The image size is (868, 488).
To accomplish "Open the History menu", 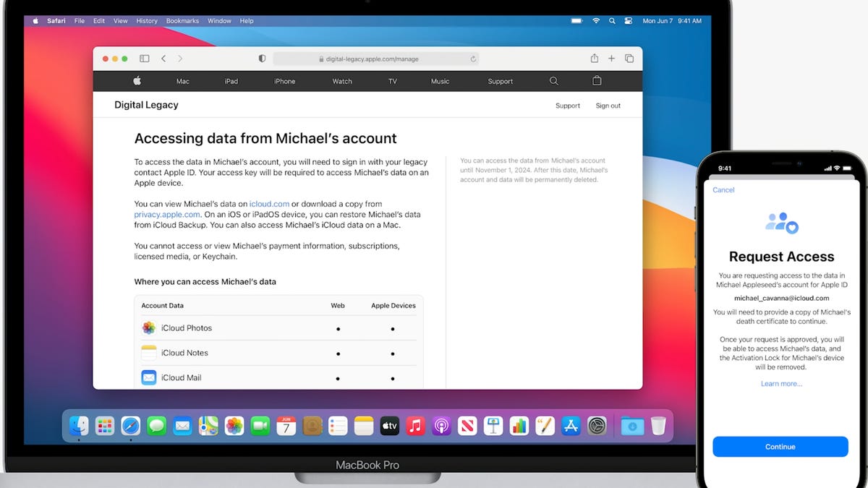I will 147,21.
